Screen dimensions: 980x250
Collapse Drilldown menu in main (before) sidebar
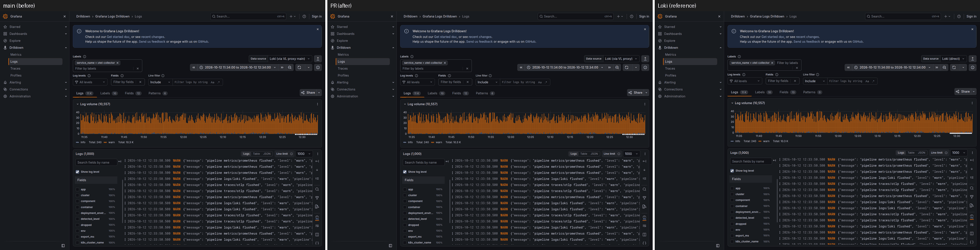pyautogui.click(x=66, y=48)
